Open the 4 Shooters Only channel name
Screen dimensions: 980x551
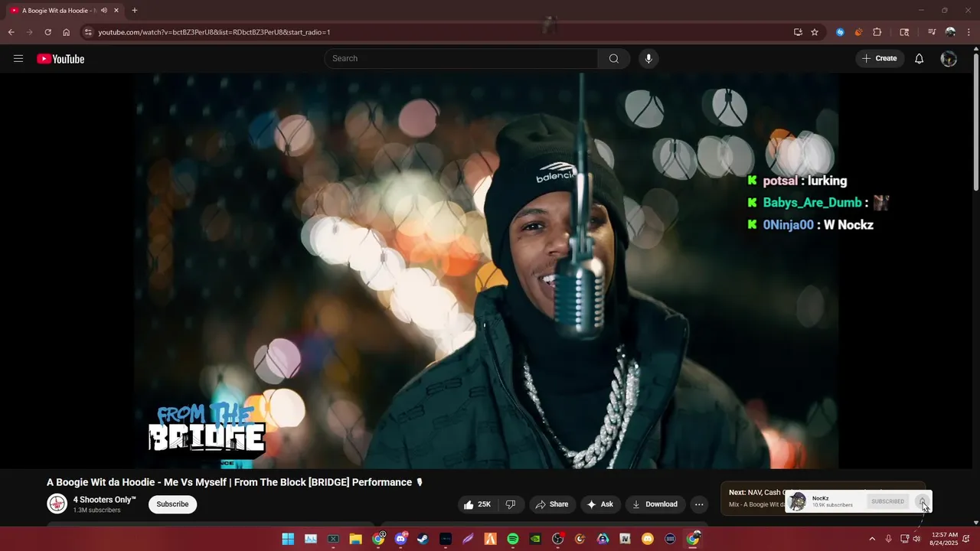pos(104,500)
